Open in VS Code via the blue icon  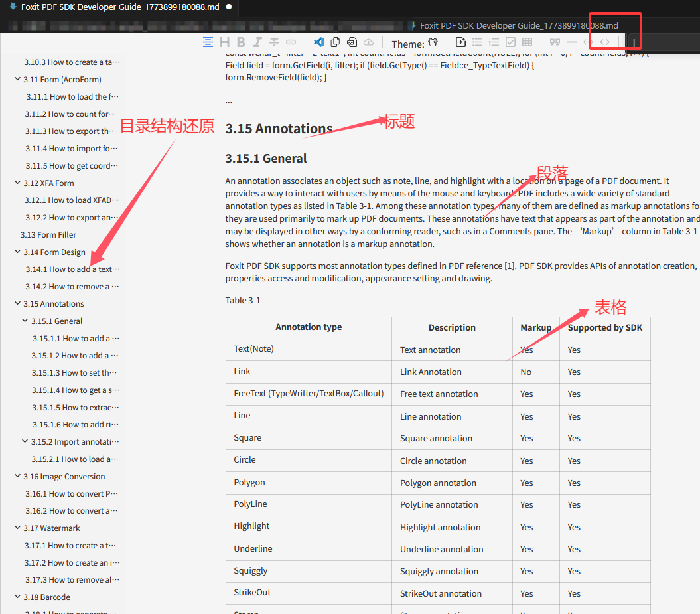318,42
